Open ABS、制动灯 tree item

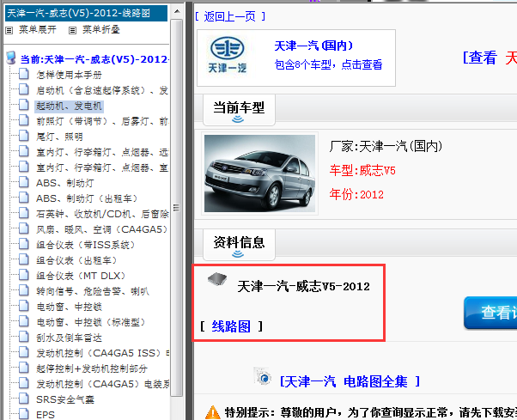[x=65, y=183]
